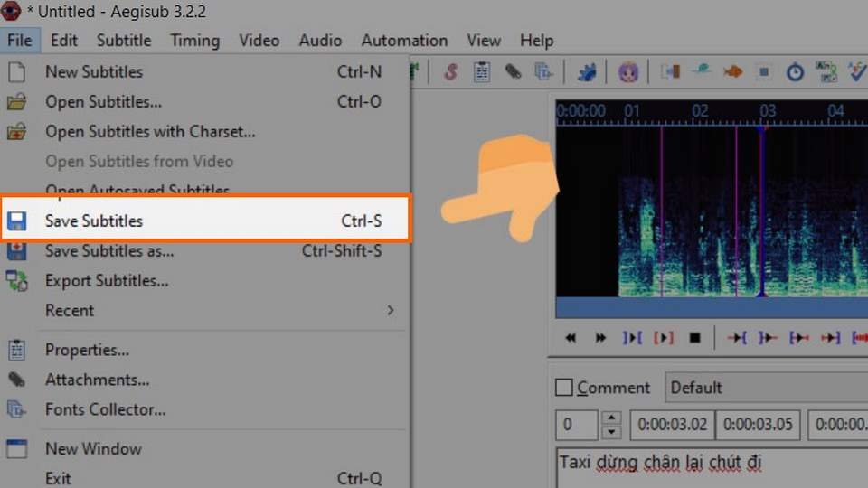Open Automation manager puzzle icon
This screenshot has height=488, width=868.
coord(586,72)
